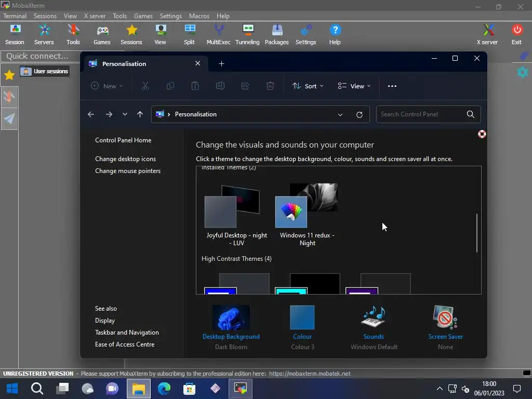Open the Sort dropdown menu
Screen dimensions: 532x399
coord(308,86)
